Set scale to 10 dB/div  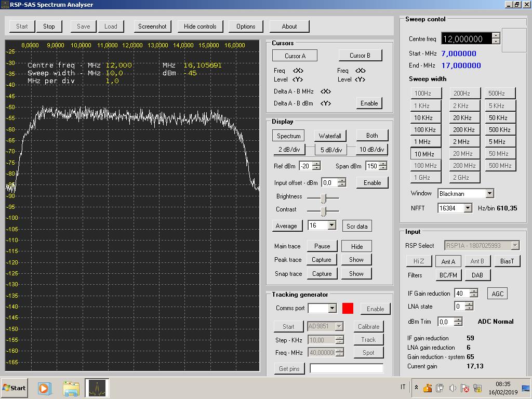pyautogui.click(x=372, y=149)
